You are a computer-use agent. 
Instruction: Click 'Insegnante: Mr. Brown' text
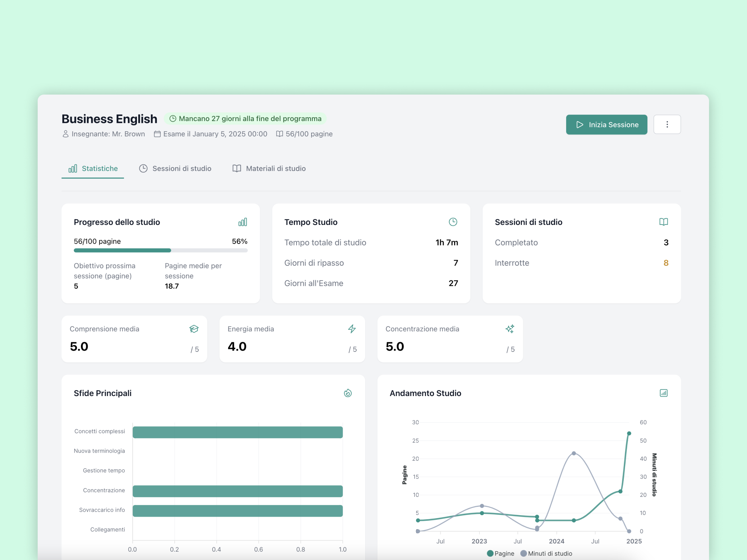coord(108,134)
